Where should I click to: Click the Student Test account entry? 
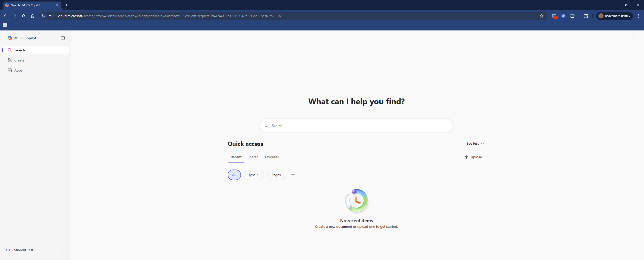point(23,250)
